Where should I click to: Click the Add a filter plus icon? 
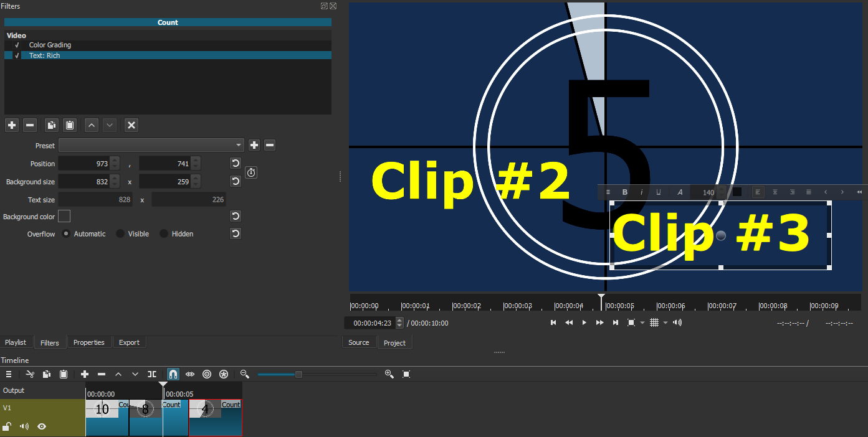(11, 125)
